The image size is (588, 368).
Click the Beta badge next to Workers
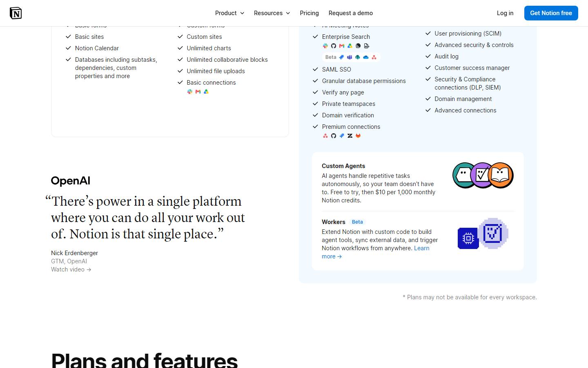point(357,222)
